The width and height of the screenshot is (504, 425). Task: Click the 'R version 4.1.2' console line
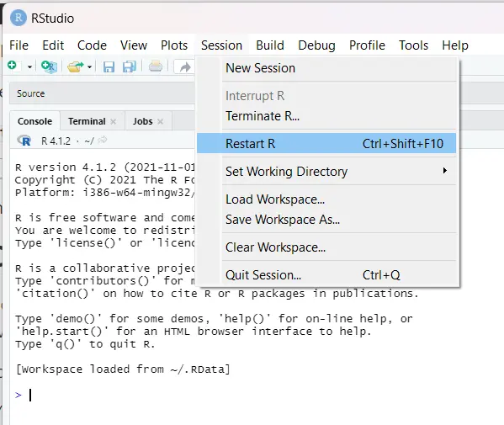(x=105, y=167)
